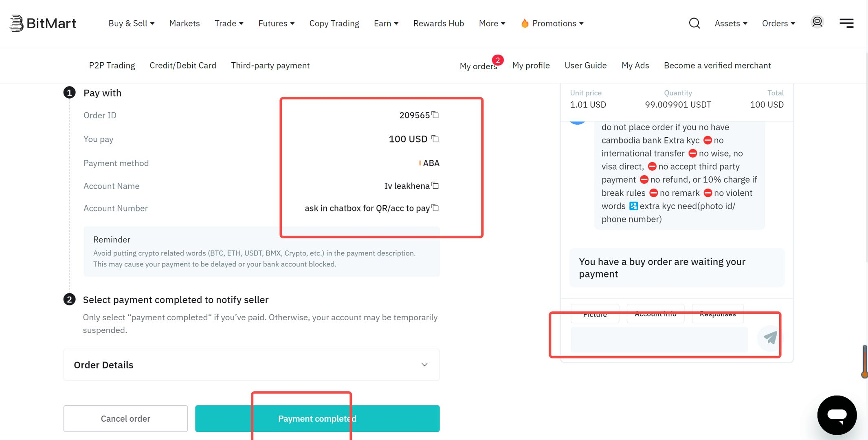Expand the Futures dropdown menu
This screenshot has width=868, height=440.
[276, 23]
